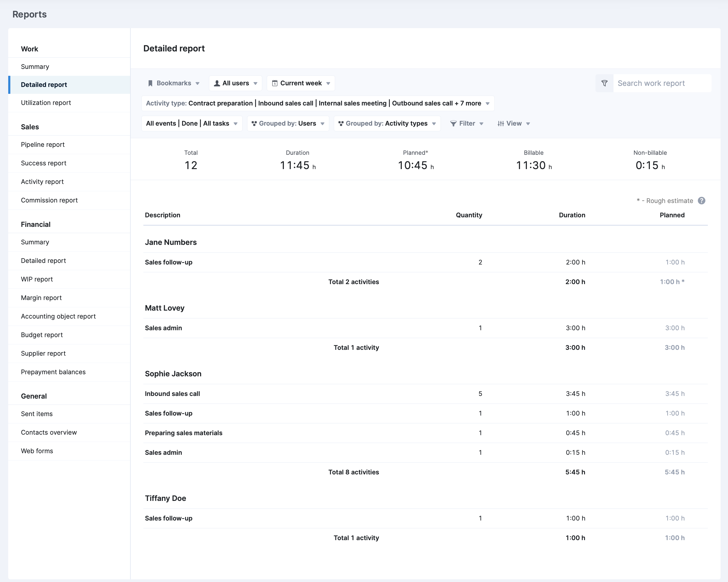
Task: Click Matt Lovey's Sales admin row
Action: [x=425, y=328]
